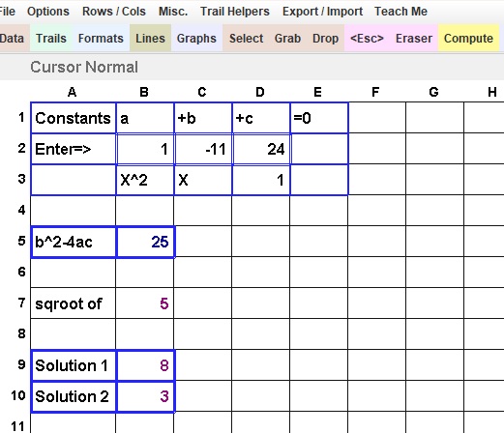Viewport: 504px width, 433px height.
Task: Open the Teach Me menu
Action: (x=400, y=12)
